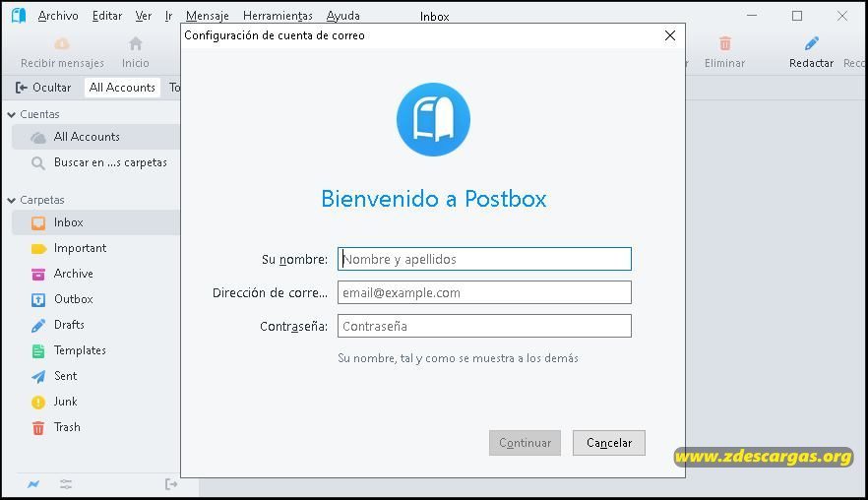Image resolution: width=868 pixels, height=500 pixels.
Task: Open the Archive folder
Action: (x=95, y=274)
